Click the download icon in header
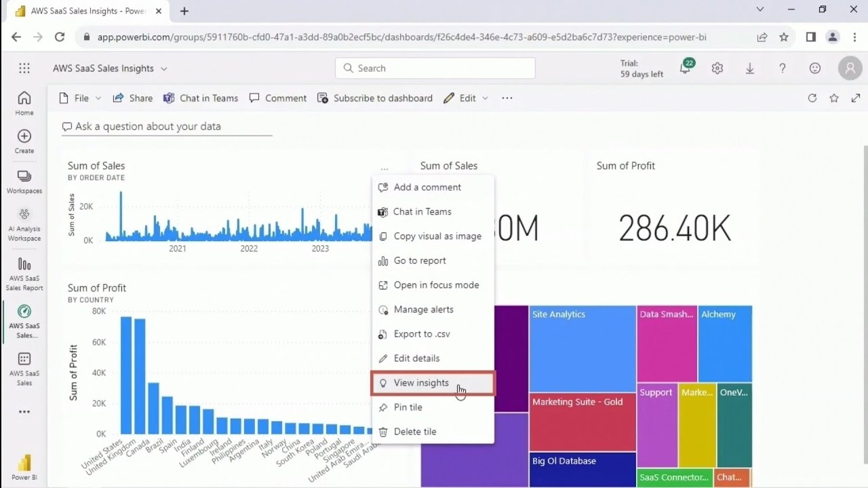 coord(750,68)
